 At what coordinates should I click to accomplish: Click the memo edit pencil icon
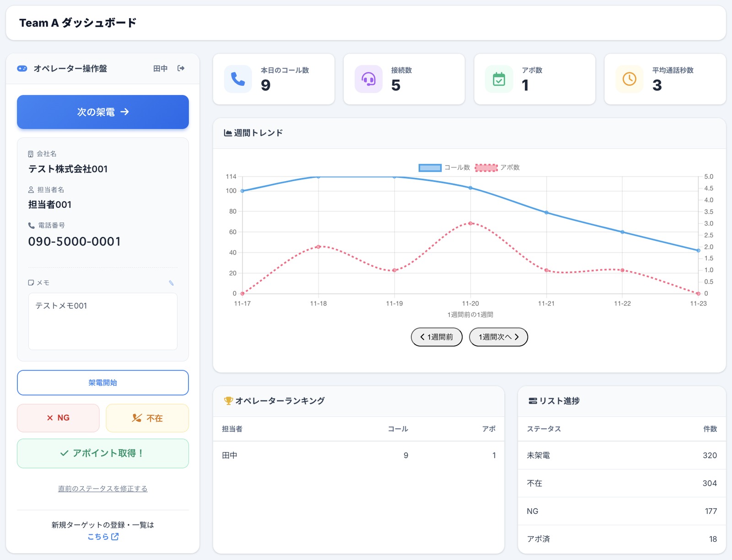(x=171, y=283)
